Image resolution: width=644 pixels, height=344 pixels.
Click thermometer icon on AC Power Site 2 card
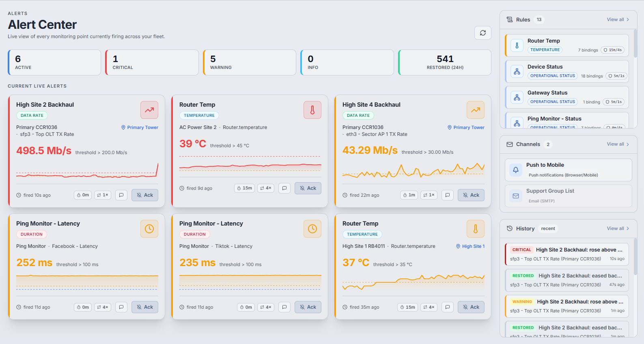point(312,110)
